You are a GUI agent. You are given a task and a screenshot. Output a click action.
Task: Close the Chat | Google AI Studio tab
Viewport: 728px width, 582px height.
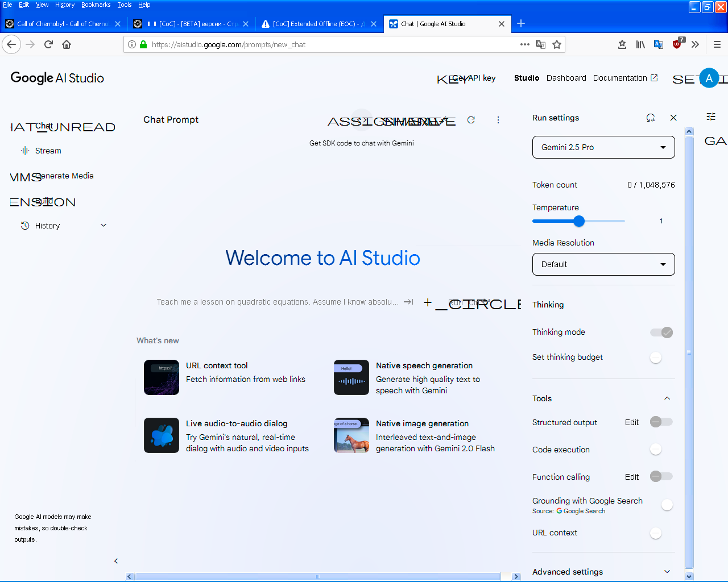pos(502,24)
